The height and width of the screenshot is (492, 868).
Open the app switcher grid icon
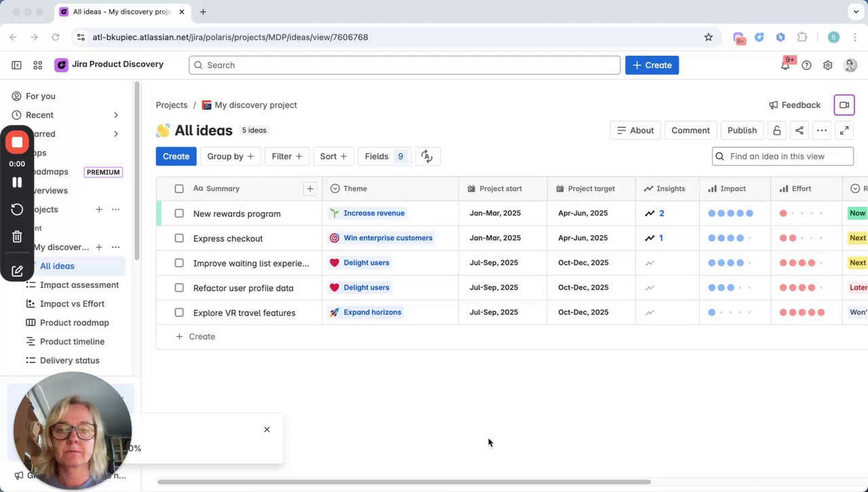click(38, 65)
